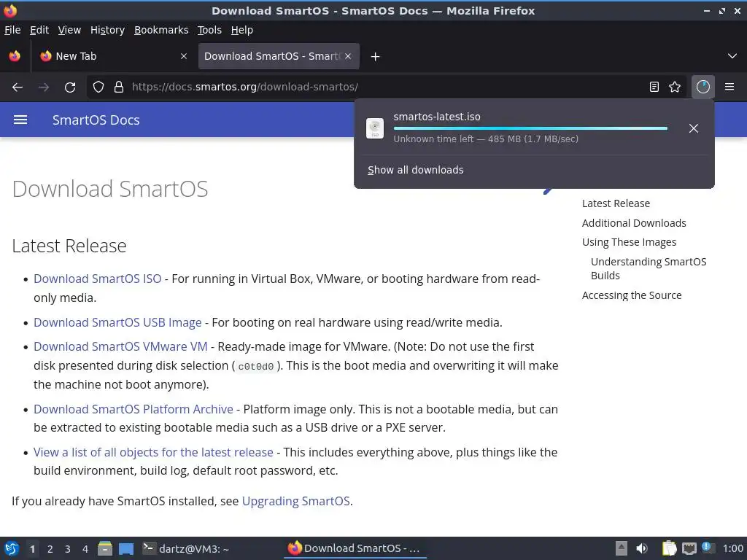Viewport: 747px width, 560px height.
Task: Open the tracking protection shield
Action: (98, 87)
